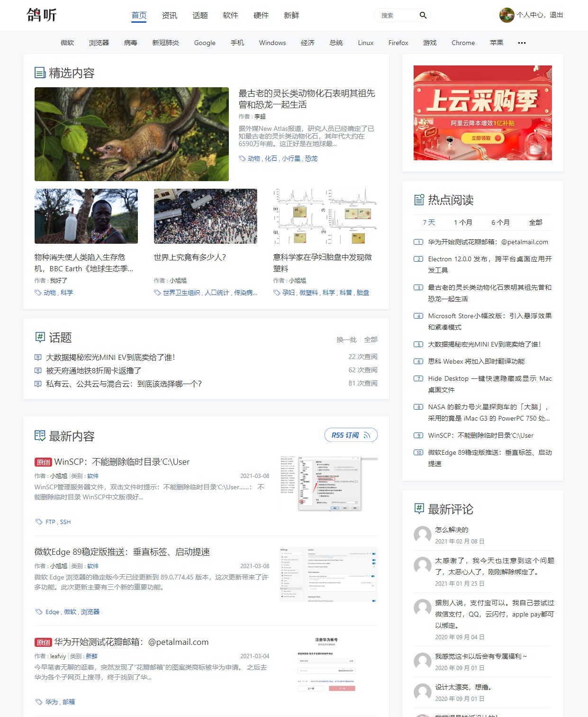Go to 话题 in top navigation
The height and width of the screenshot is (717, 588).
(200, 15)
